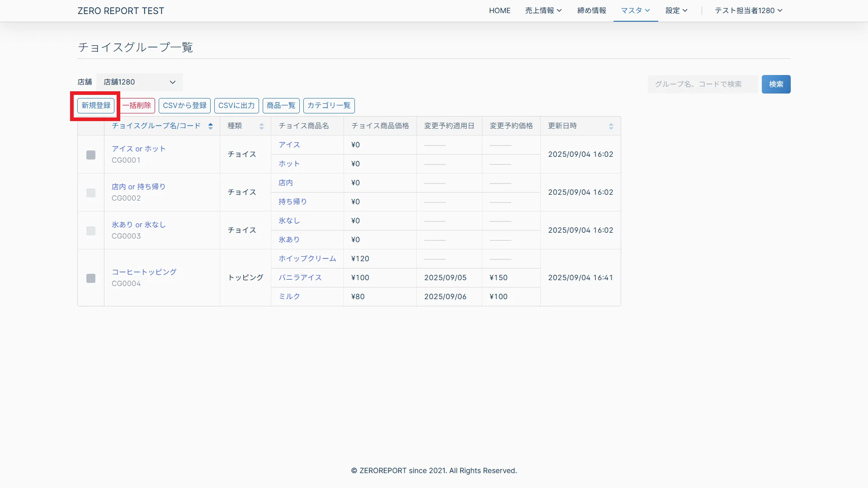Image resolution: width=868 pixels, height=488 pixels.
Task: Click the blue 検索 button
Action: click(776, 84)
